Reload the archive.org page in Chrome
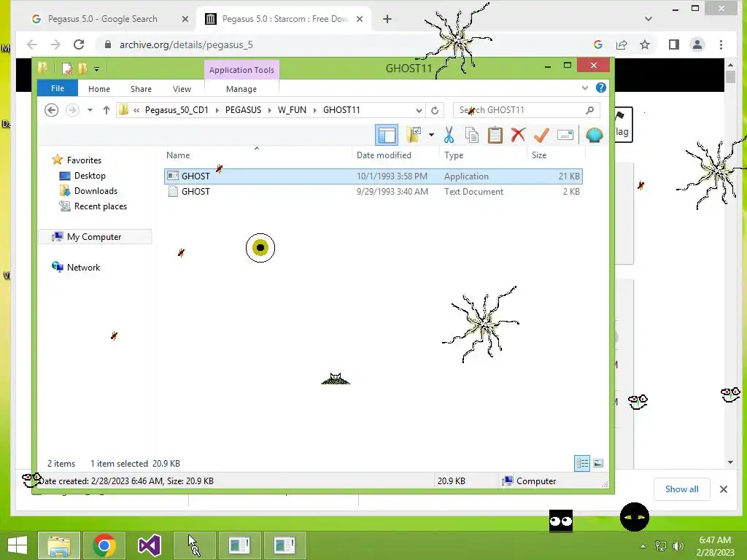 tap(79, 44)
